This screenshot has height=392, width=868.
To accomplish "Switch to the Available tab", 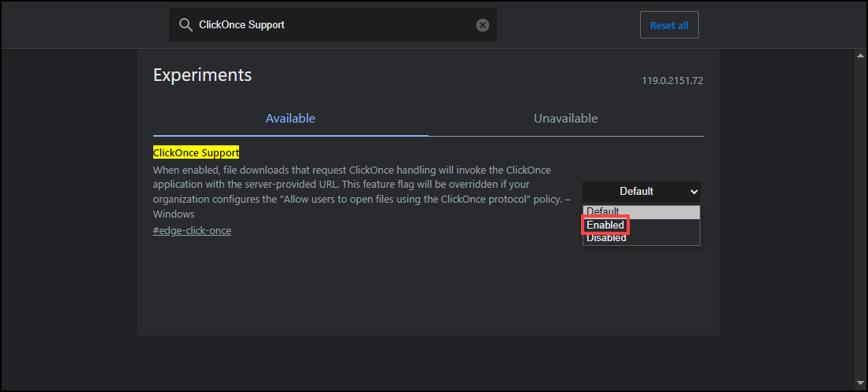I will point(291,119).
